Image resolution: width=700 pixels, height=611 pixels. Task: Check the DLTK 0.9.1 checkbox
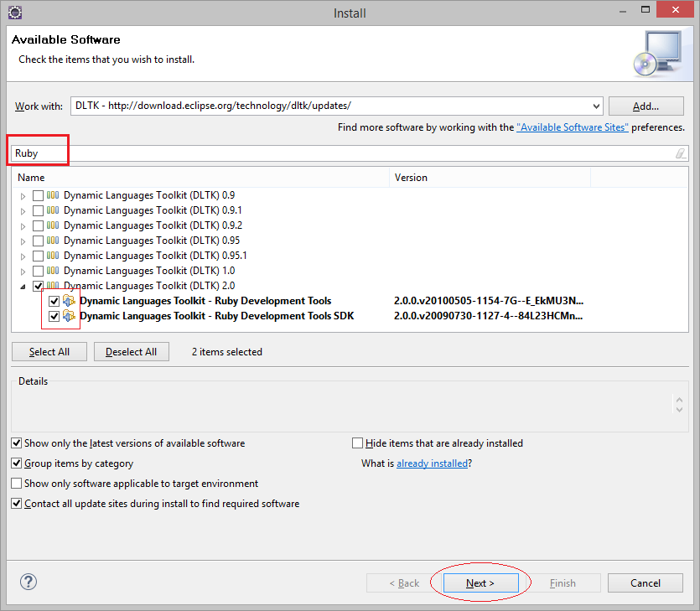(x=39, y=210)
